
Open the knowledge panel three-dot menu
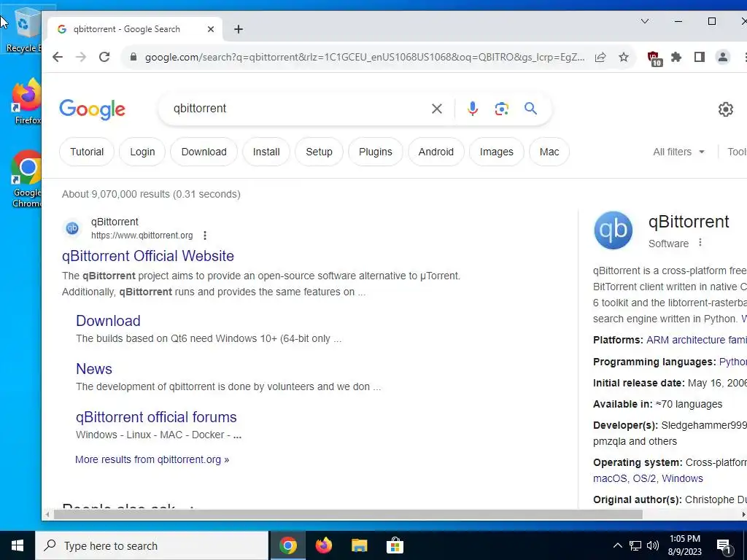coord(700,242)
